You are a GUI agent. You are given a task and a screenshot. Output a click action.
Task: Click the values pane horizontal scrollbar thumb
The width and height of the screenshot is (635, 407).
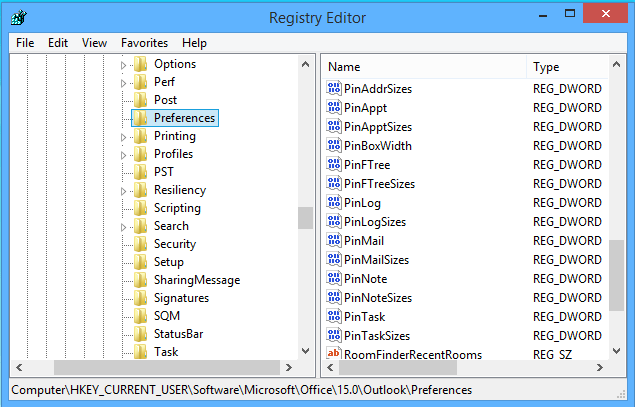pyautogui.click(x=398, y=368)
